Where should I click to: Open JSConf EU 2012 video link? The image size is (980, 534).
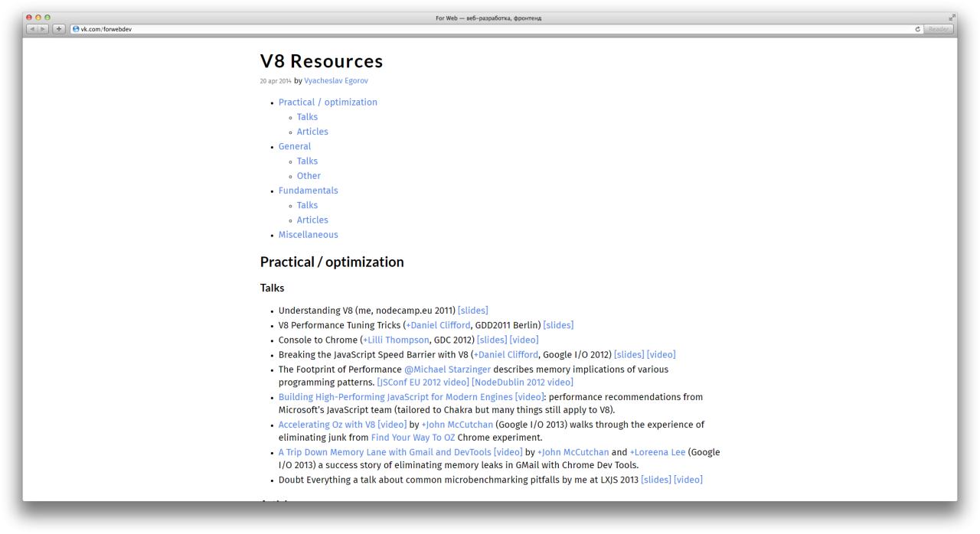[x=423, y=382]
